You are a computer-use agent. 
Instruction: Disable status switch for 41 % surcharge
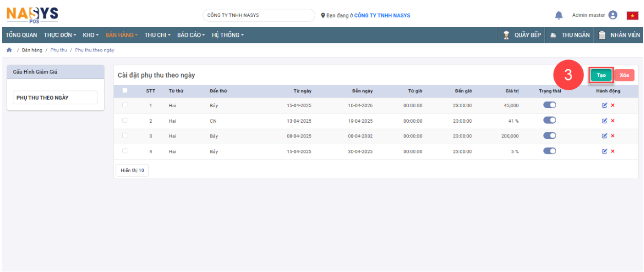pyautogui.click(x=550, y=121)
